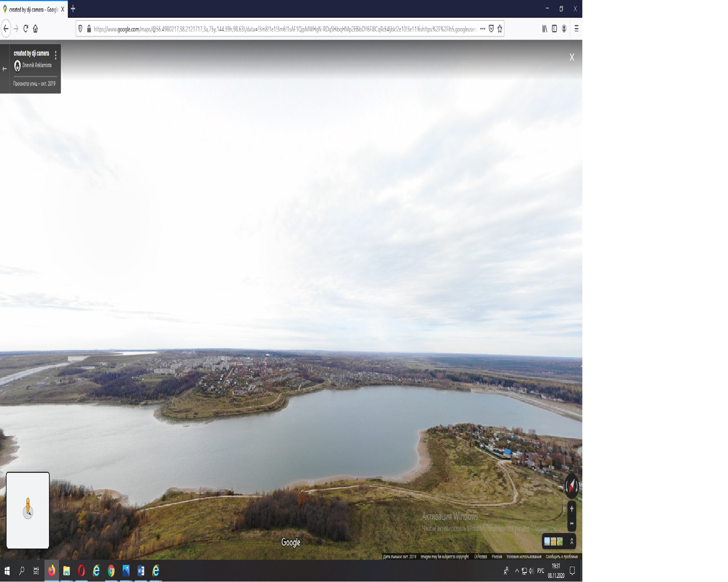Open 'Условия использования' terms link
This screenshot has width=728, height=582.
[x=524, y=557]
